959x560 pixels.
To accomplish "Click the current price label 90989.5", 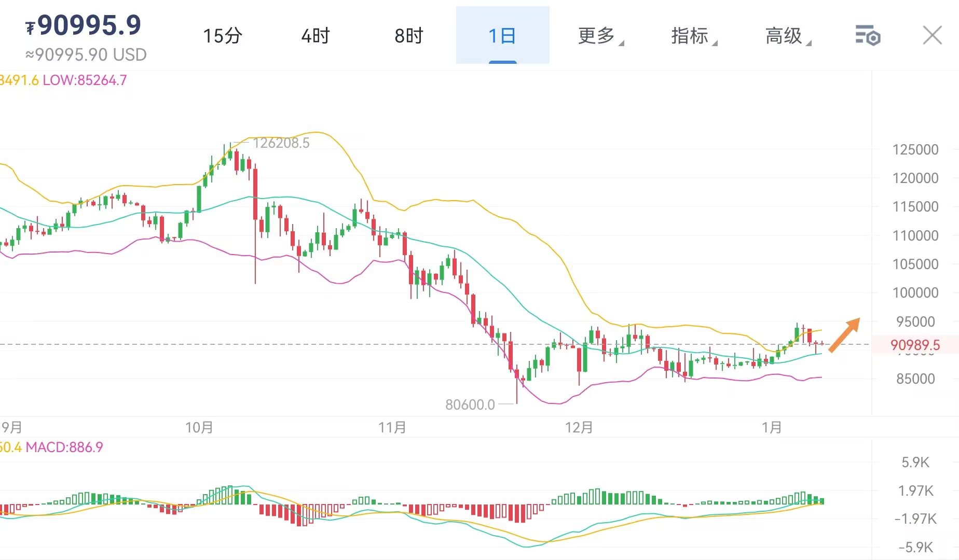I will pos(914,345).
